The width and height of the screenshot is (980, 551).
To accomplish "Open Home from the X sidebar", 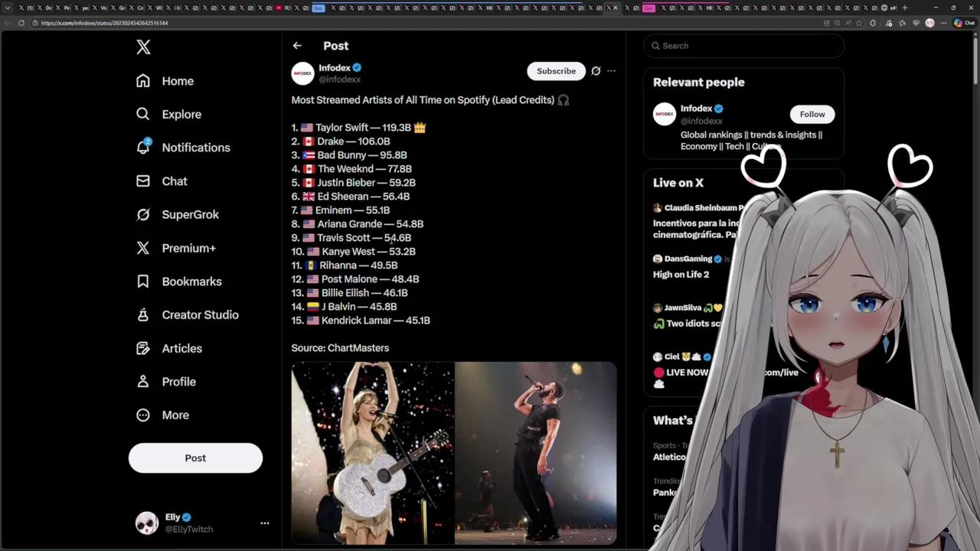I will (165, 81).
